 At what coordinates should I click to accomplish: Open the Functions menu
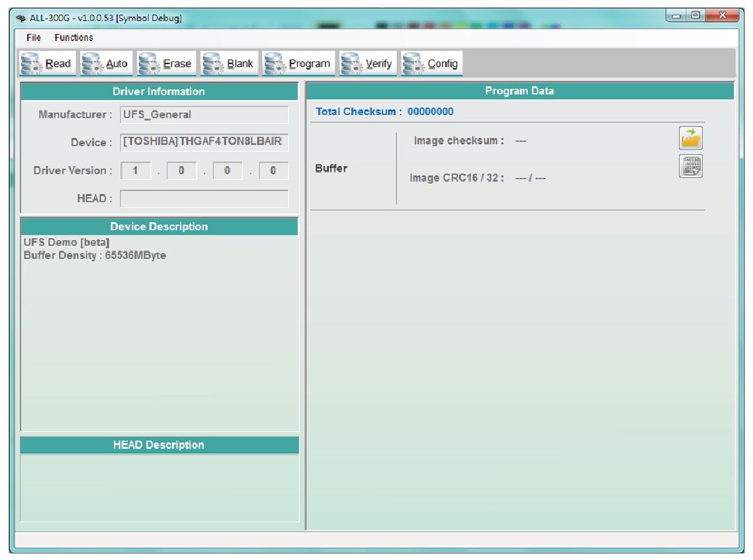[73, 38]
